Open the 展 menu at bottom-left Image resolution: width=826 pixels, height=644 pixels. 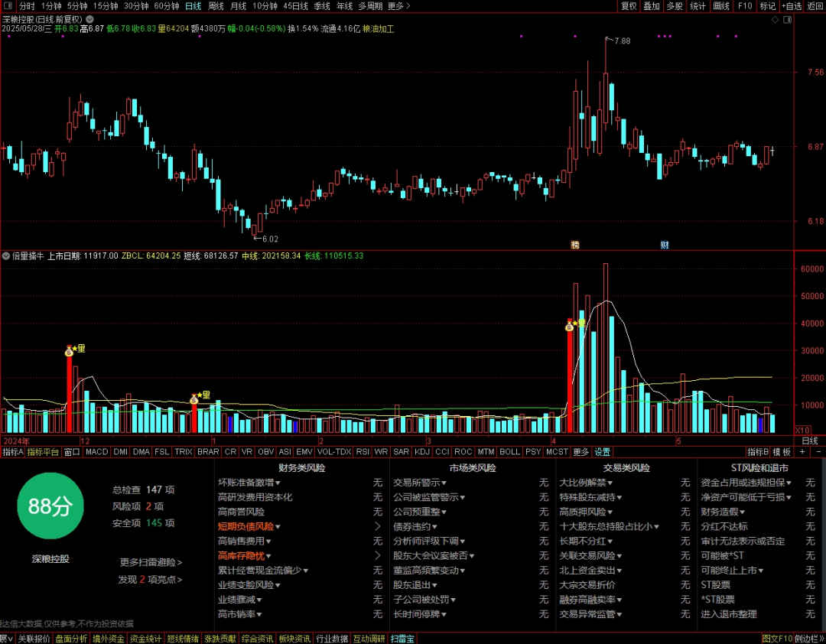coord(7,639)
